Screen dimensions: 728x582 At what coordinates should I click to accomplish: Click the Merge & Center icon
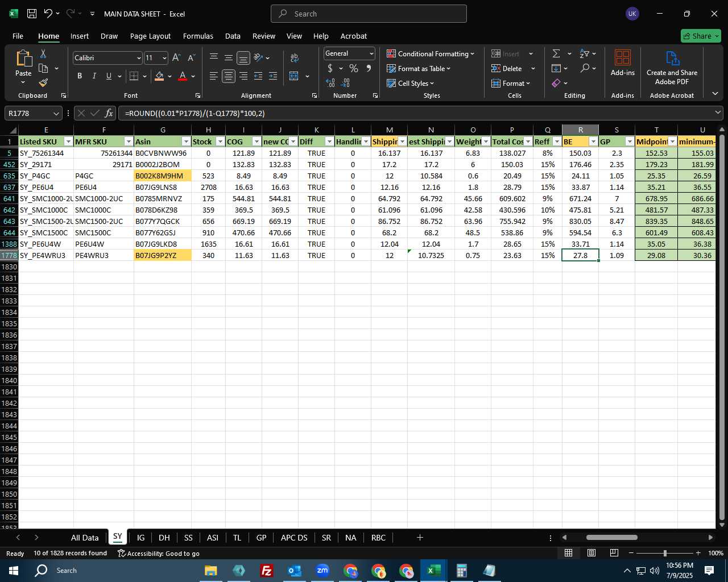[294, 76]
